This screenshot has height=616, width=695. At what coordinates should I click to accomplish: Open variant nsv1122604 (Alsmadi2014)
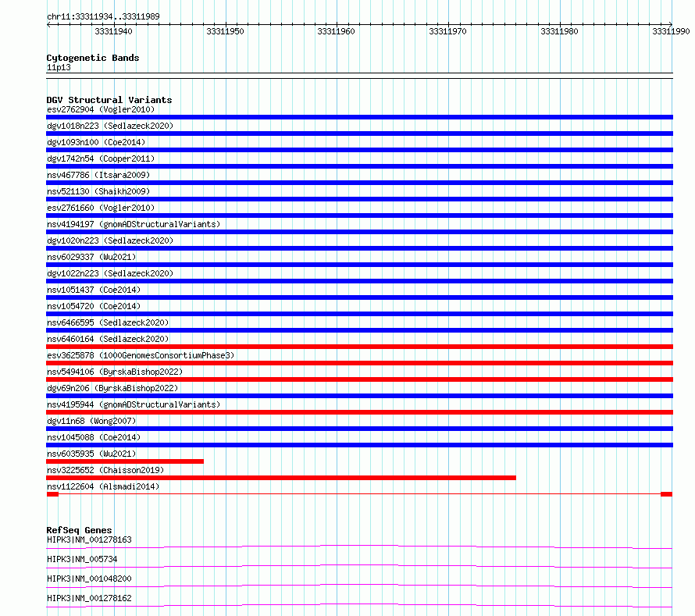(x=103, y=486)
